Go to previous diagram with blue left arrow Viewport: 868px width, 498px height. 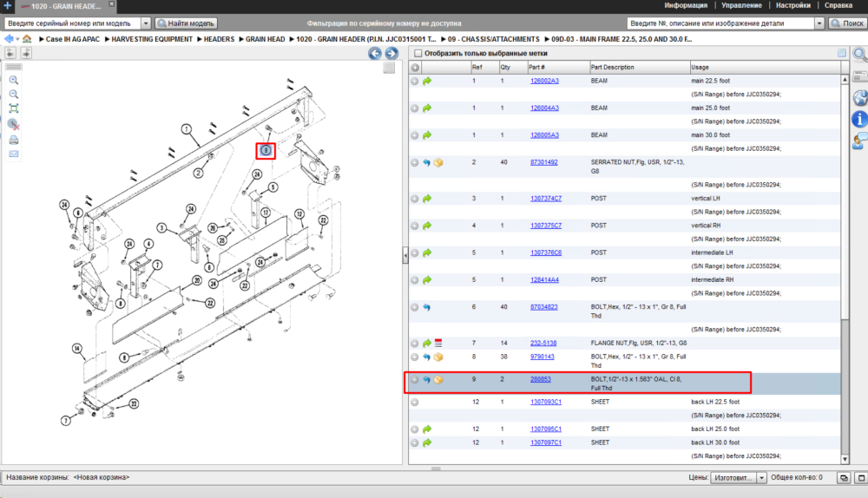coord(375,53)
